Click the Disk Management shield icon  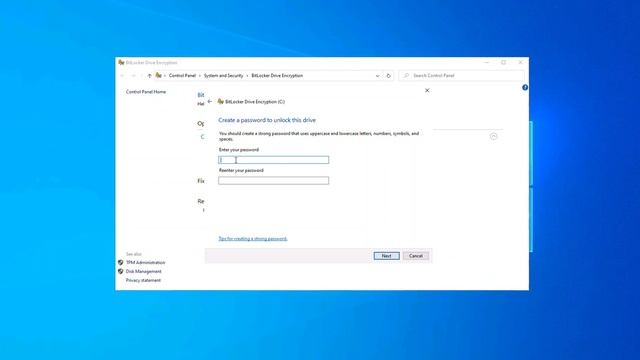(x=120, y=271)
